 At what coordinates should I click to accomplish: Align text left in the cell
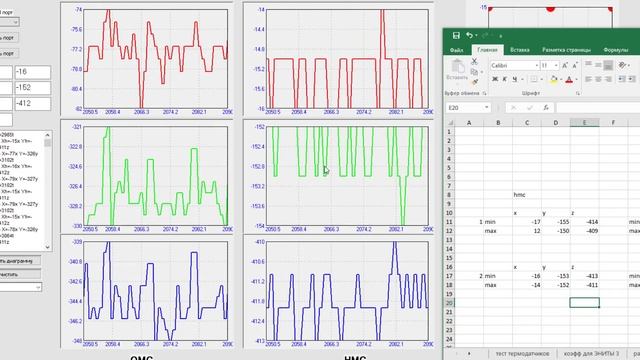[x=588, y=79]
